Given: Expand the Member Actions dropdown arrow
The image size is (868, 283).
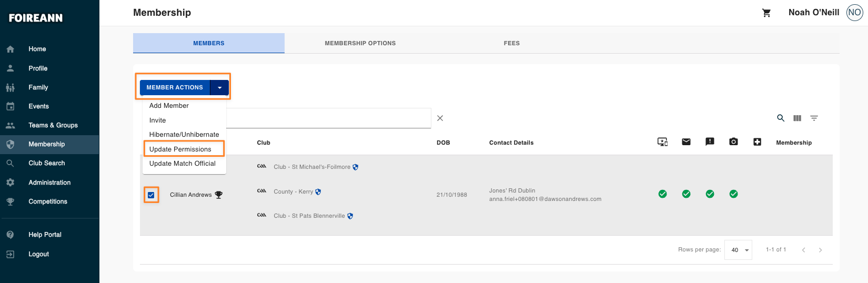Looking at the screenshot, I should coord(219,87).
